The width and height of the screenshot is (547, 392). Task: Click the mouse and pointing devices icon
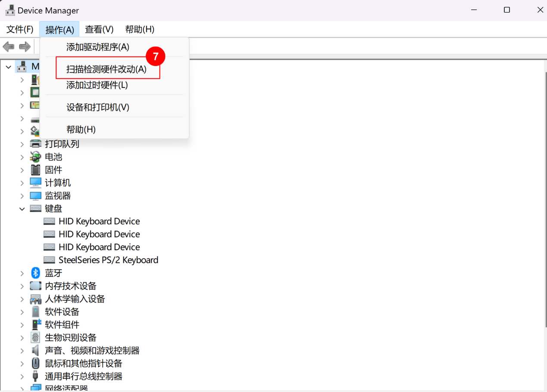35,364
